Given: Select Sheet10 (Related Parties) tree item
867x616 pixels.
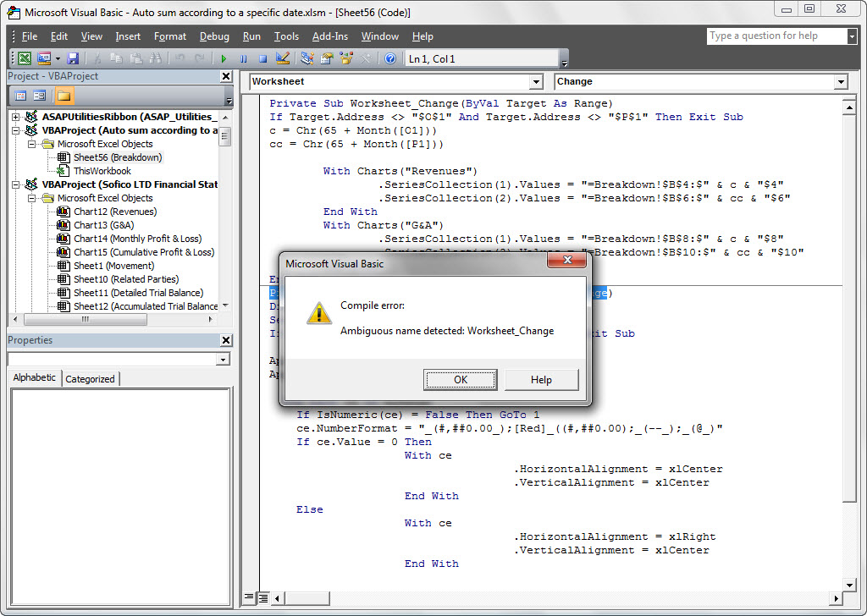Looking at the screenshot, I should [126, 279].
